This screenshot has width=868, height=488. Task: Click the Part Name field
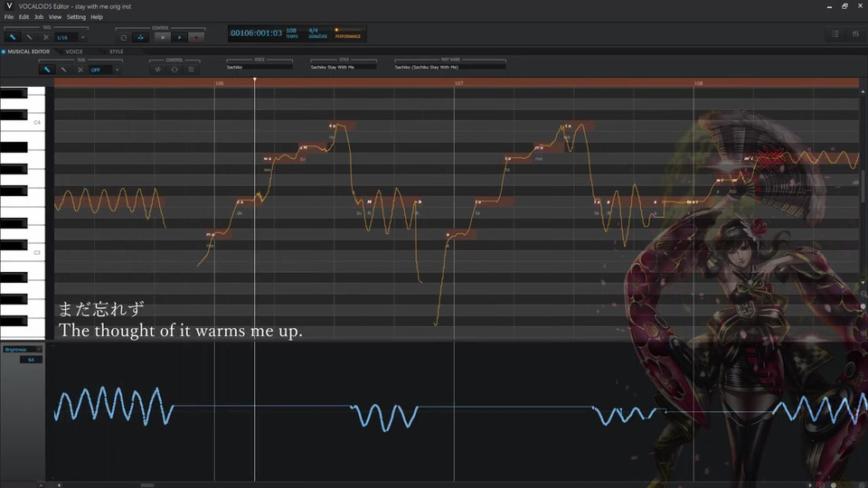click(449, 67)
